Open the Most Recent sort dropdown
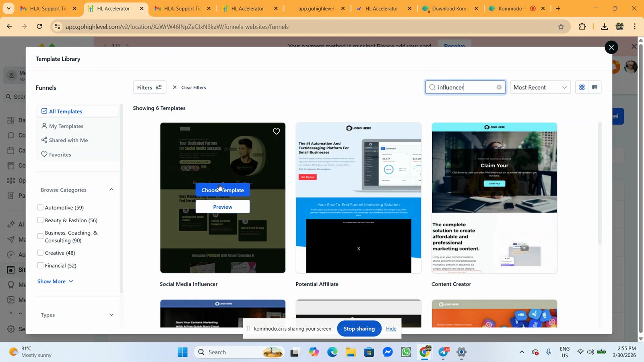 pyautogui.click(x=540, y=87)
